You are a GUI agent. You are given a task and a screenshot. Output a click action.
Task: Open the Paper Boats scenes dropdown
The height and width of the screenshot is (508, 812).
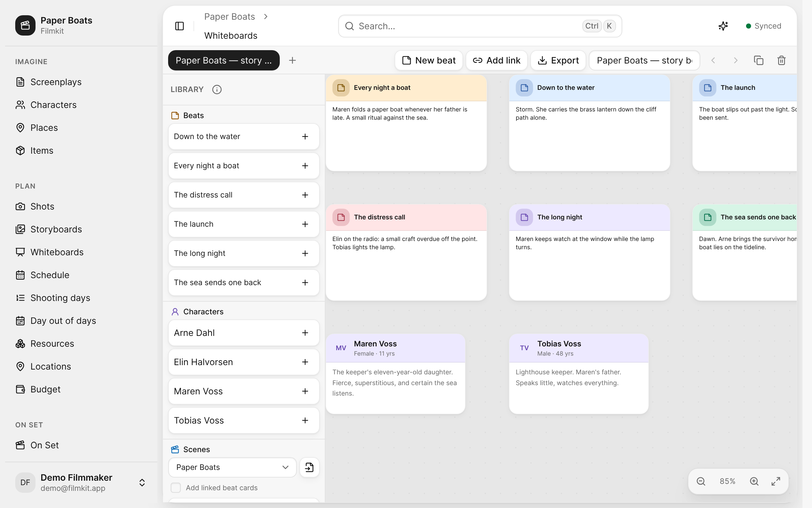click(x=232, y=467)
